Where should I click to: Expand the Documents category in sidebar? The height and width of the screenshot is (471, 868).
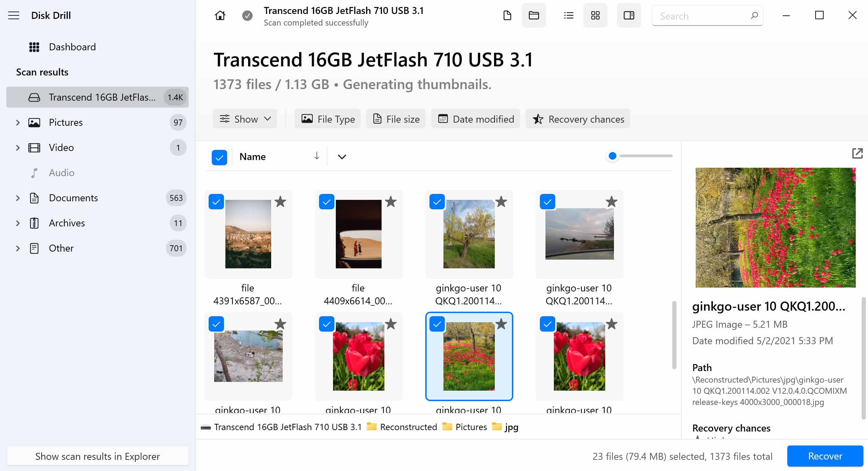click(x=16, y=198)
